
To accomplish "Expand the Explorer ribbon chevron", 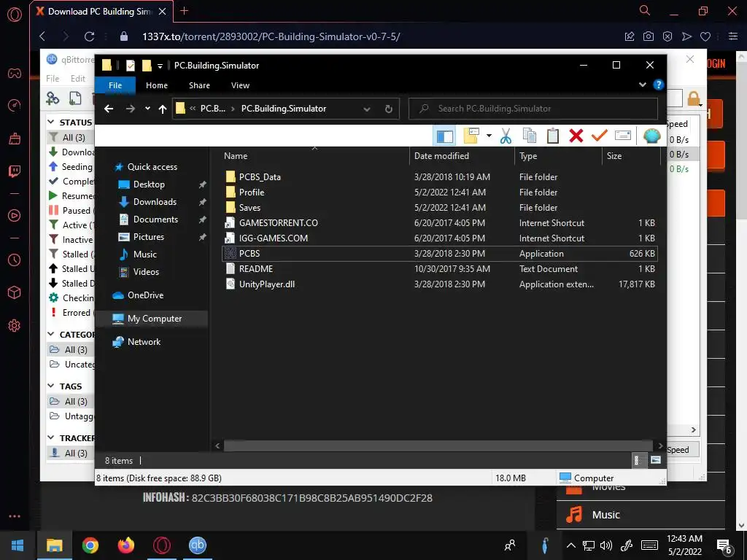I will pyautogui.click(x=643, y=85).
